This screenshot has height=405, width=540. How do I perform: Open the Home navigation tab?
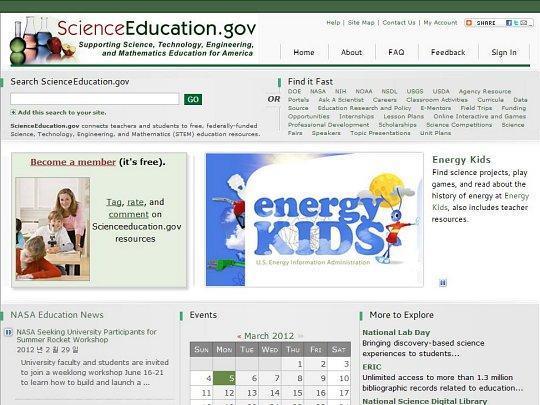coord(304,52)
